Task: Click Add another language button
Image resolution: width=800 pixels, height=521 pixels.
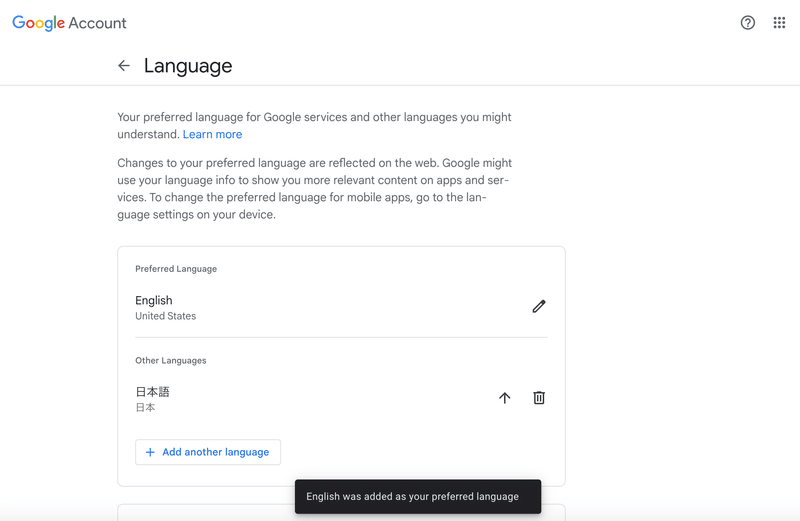Action: [x=208, y=452]
